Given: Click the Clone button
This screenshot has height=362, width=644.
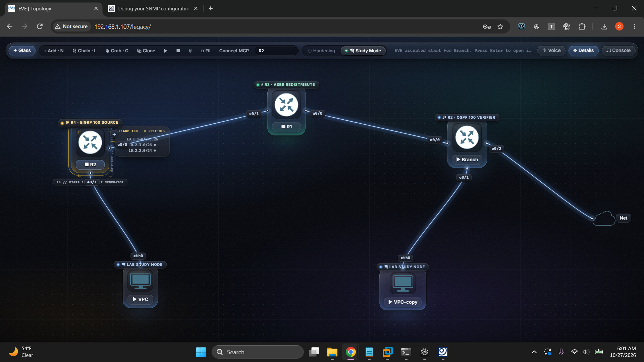Looking at the screenshot, I should [x=146, y=51].
